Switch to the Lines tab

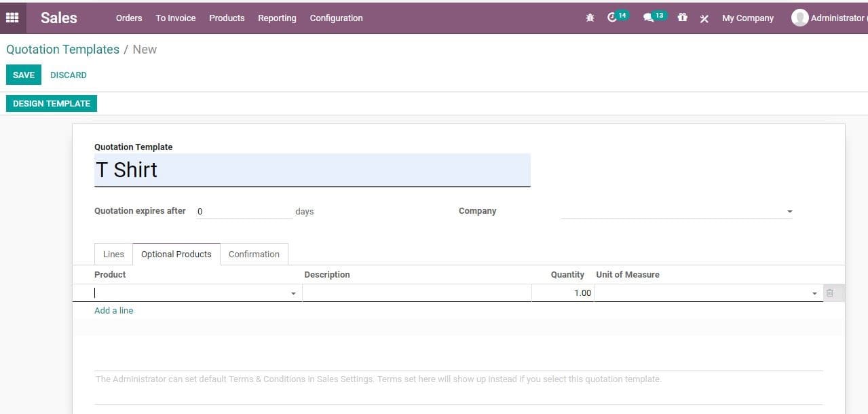point(113,254)
